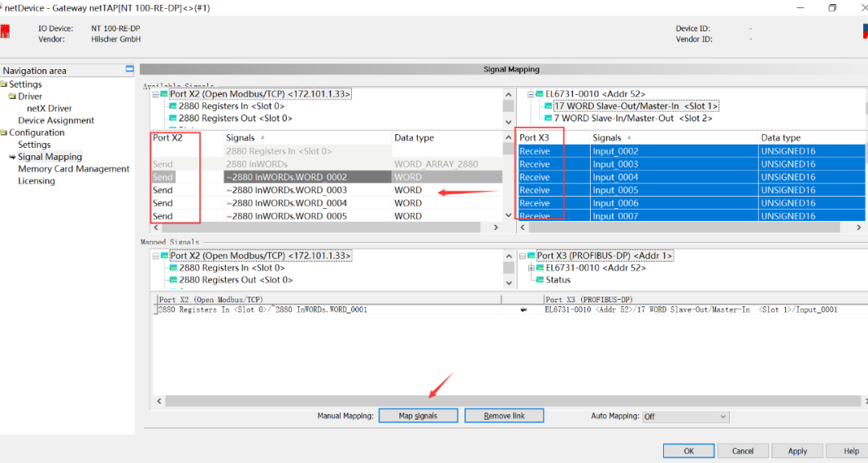This screenshot has width=868, height=463.
Task: Click the Map signals button
Action: (418, 416)
